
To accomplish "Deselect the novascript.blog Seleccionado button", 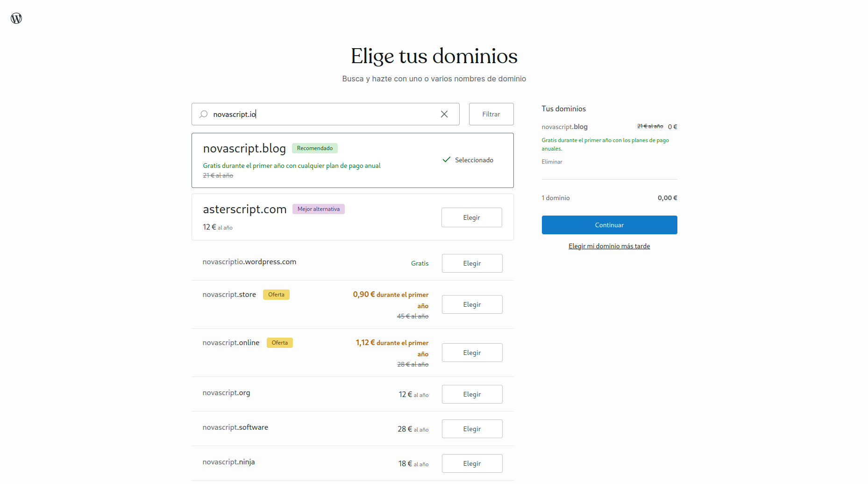I will [x=468, y=160].
